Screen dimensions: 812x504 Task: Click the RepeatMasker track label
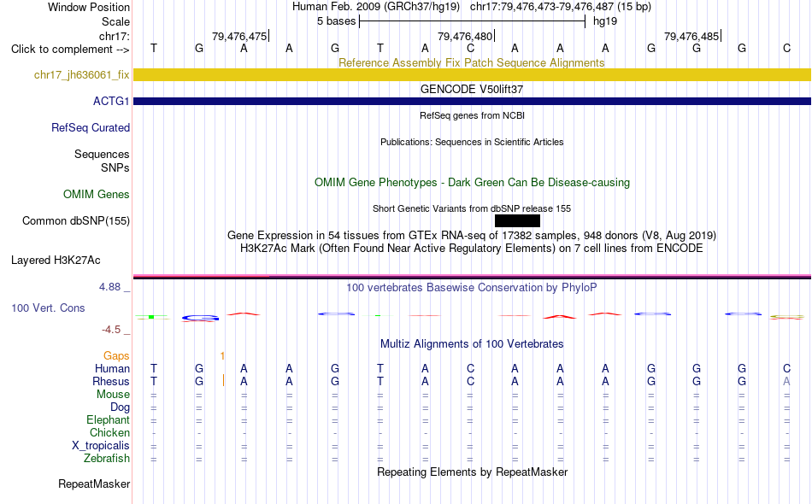[94, 483]
